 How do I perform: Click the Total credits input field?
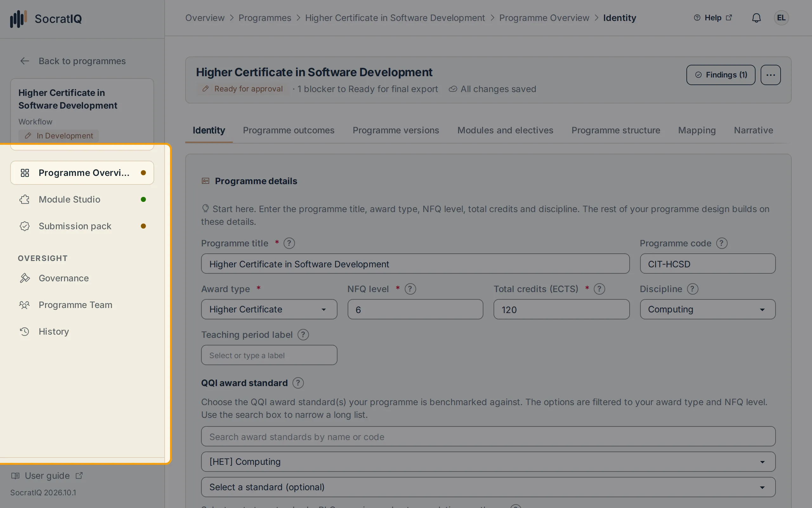coord(561,310)
